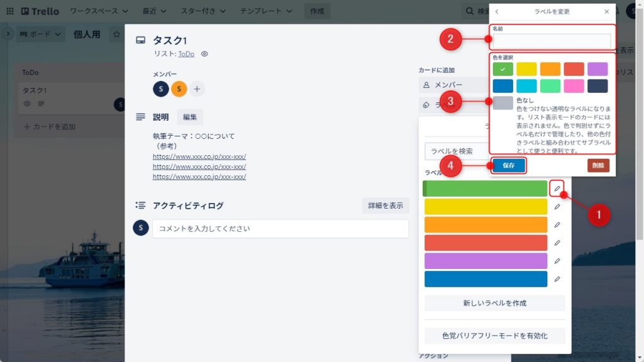Click 色覚バリアフリーモードを有効化 button
This screenshot has height=362, width=644.
coord(495,336)
